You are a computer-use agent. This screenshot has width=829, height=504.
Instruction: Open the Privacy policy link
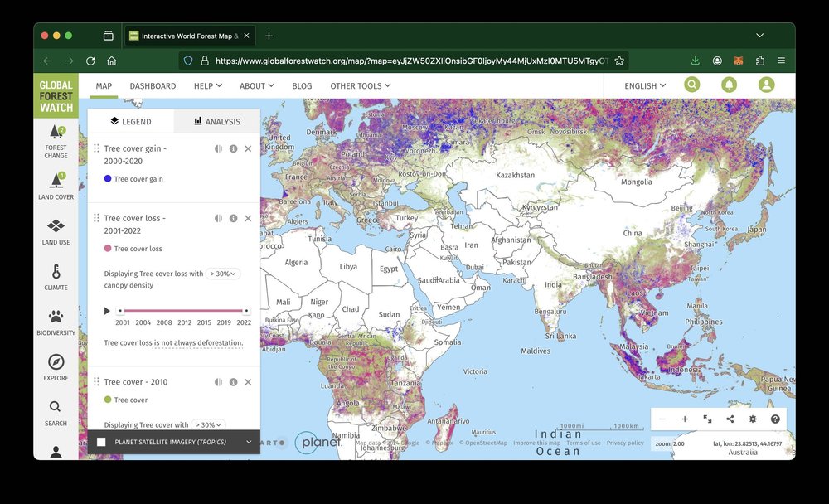tap(625, 443)
